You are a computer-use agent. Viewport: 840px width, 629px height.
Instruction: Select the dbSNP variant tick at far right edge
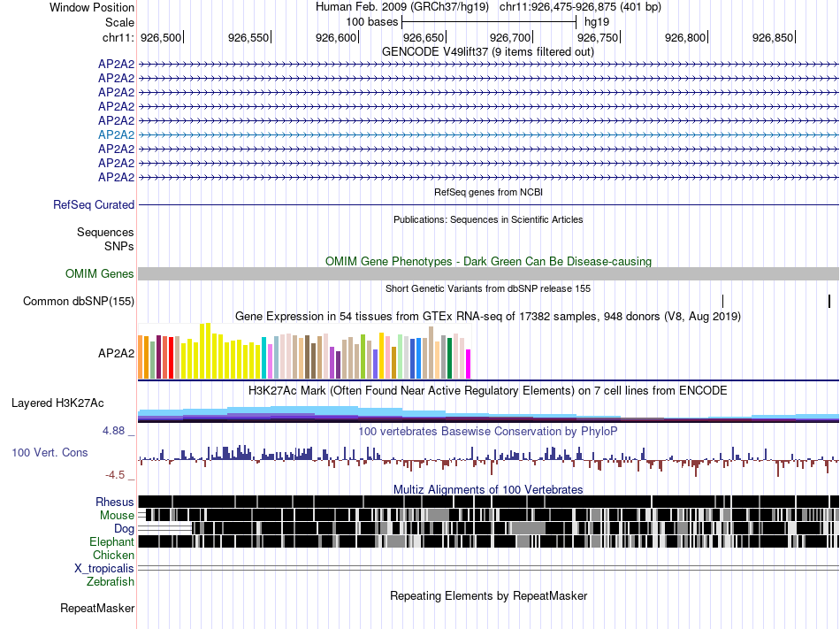(x=829, y=301)
